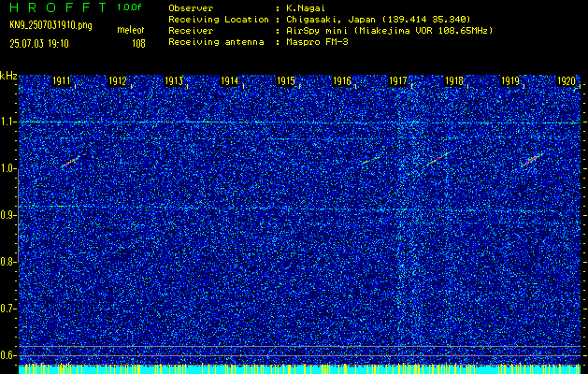Click the version number 1.00f

129,7
